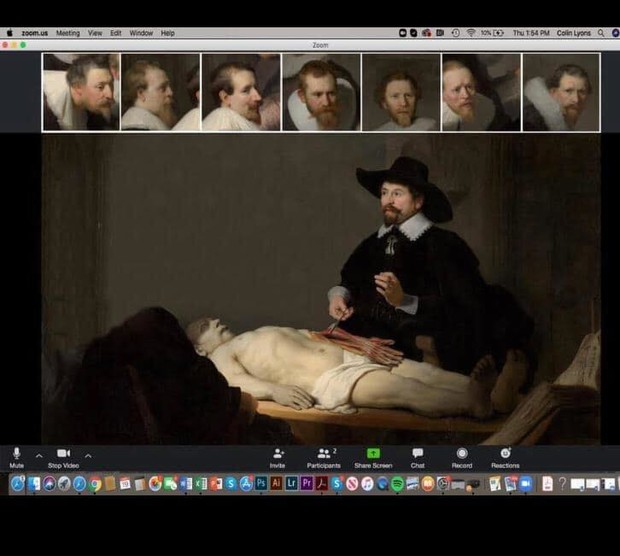
Task: Click the green Share Screen button
Action: [x=373, y=458]
